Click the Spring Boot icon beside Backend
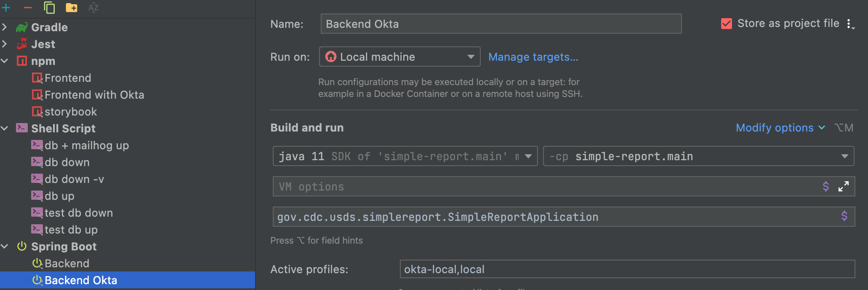Image resolution: width=868 pixels, height=290 pixels. coord(37,263)
